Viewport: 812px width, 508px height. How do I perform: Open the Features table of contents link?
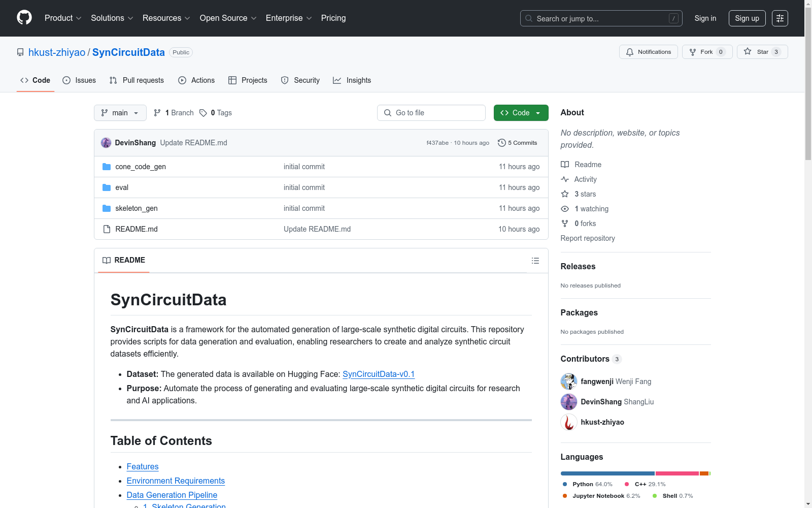pos(143,467)
